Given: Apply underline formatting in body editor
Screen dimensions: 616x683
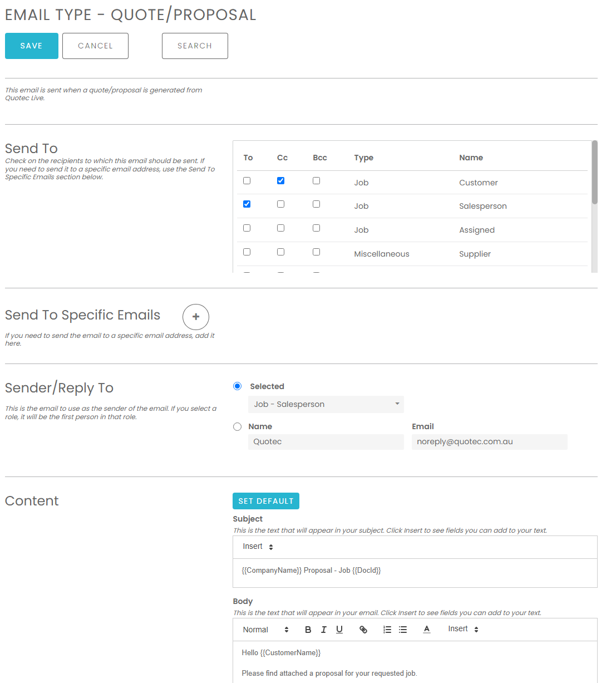Looking at the screenshot, I should pos(339,630).
